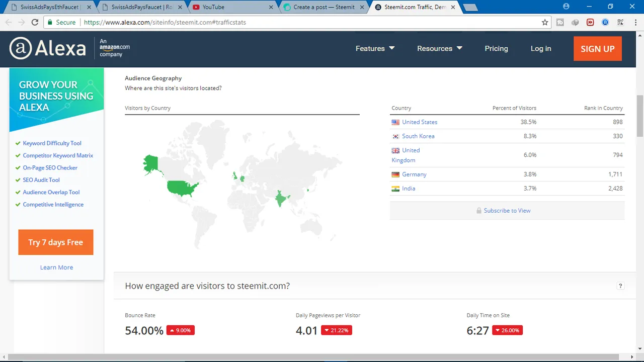Open a new browser tab

pyautogui.click(x=470, y=7)
